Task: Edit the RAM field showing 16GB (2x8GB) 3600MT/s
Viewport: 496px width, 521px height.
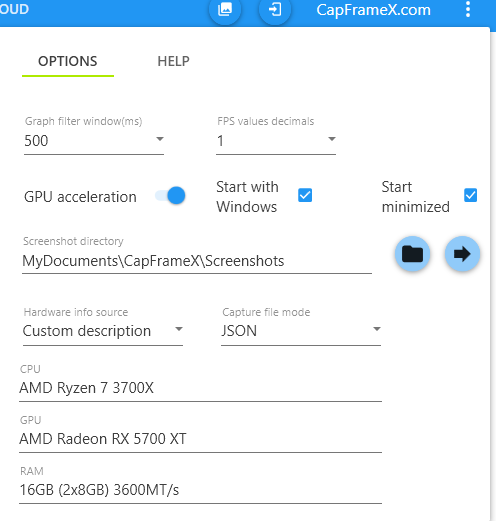Action: (x=200, y=490)
